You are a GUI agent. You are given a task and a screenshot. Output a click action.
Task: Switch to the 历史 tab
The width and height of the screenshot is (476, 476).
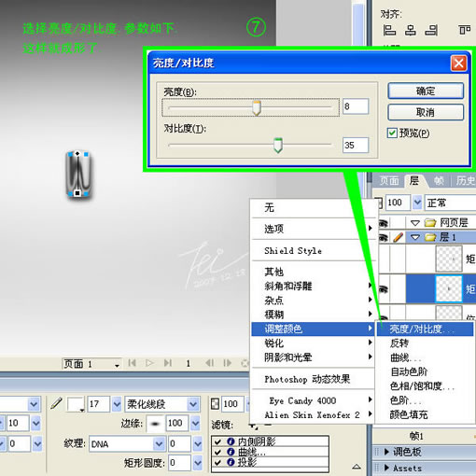point(465,181)
